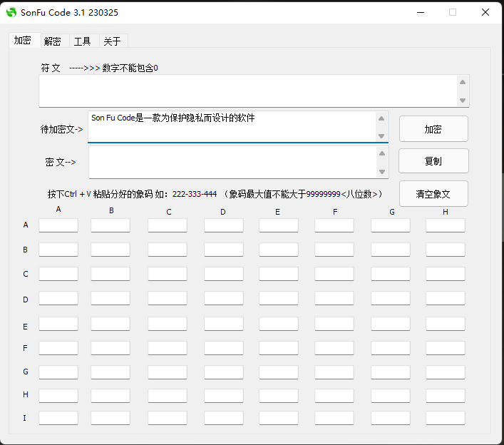This screenshot has width=504, height=445.
Task: Click grid cell at row A column H
Action: (x=446, y=225)
